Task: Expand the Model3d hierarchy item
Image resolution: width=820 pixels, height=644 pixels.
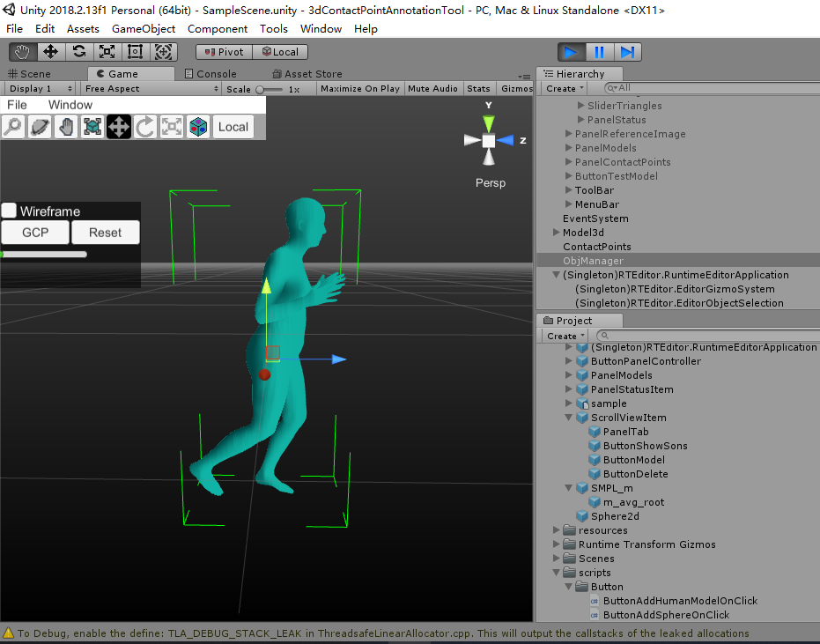Action: tap(557, 233)
